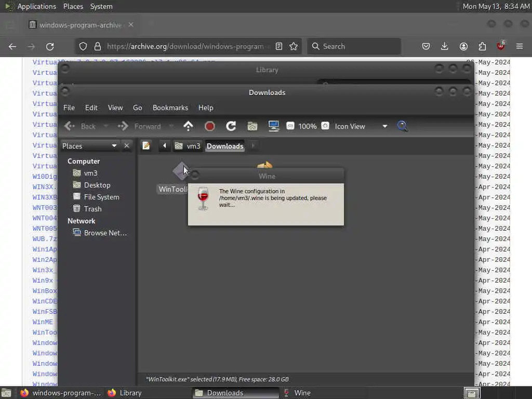532x399 pixels.
Task: Open the File menu in Downloads
Action: pyautogui.click(x=69, y=108)
